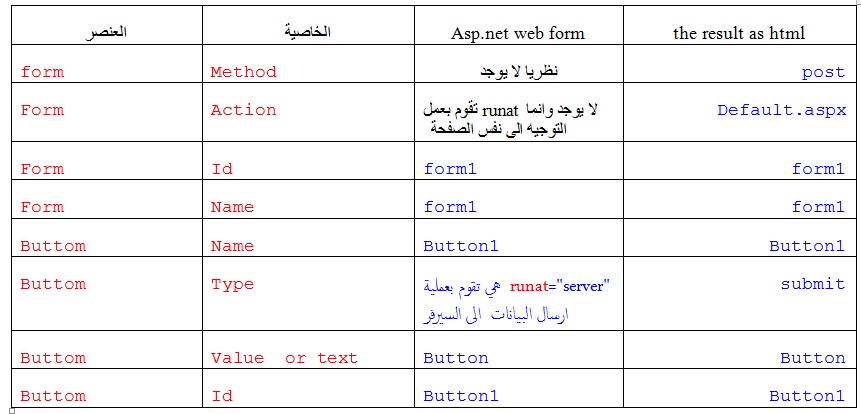Select 'the result as html' header cell
The image size is (861, 414).
pyautogui.click(x=739, y=33)
